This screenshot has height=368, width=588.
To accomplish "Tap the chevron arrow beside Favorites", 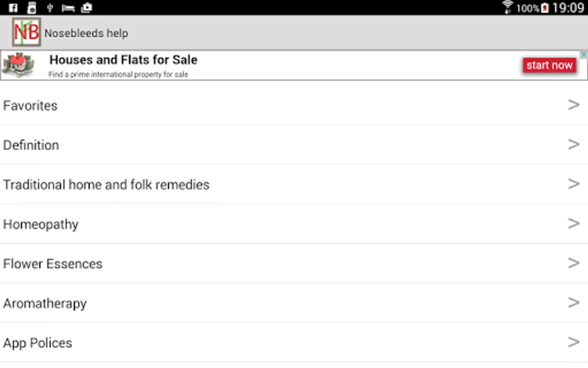I will coord(574,105).
